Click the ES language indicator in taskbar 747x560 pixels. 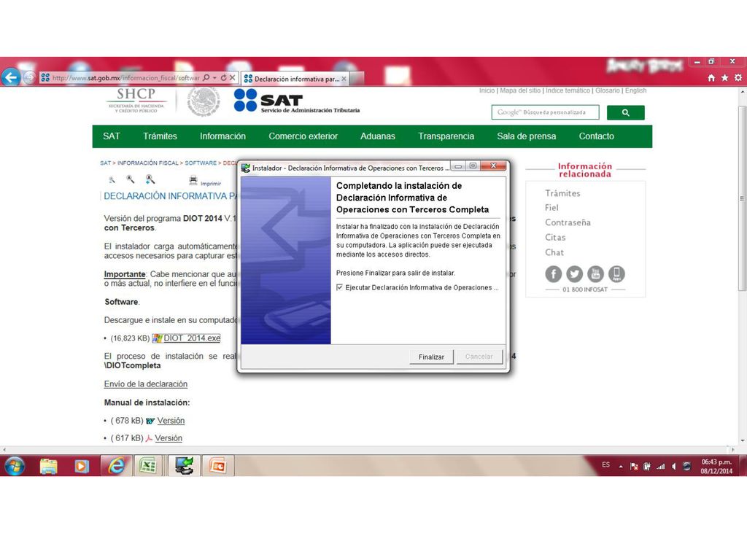tap(605, 464)
